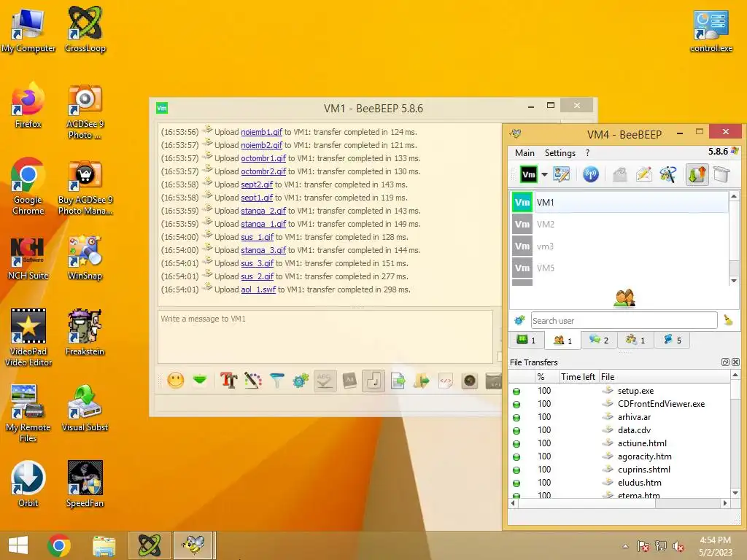Click File Transfers vertical scrollbar down arrow
This screenshot has height=560, width=747.
click(735, 494)
